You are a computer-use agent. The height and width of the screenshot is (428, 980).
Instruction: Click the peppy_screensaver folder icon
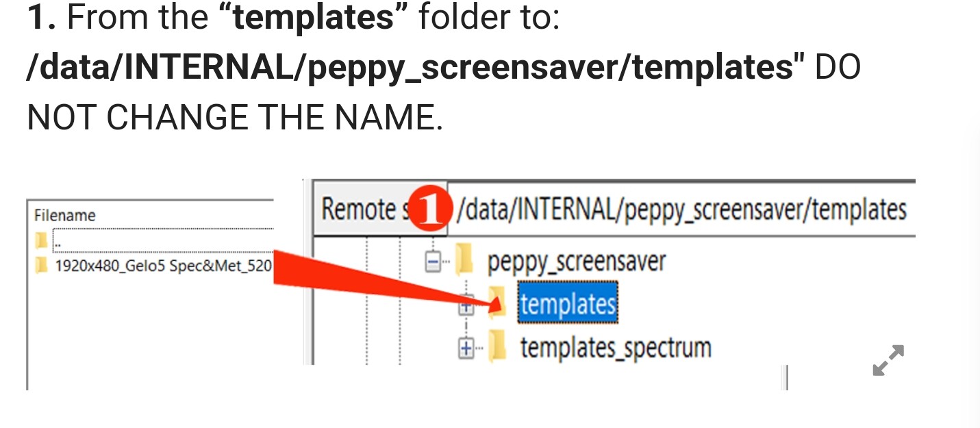[465, 262]
